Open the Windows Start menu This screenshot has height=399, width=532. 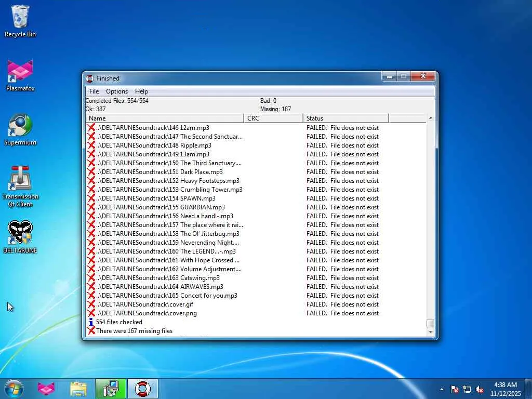pos(14,389)
